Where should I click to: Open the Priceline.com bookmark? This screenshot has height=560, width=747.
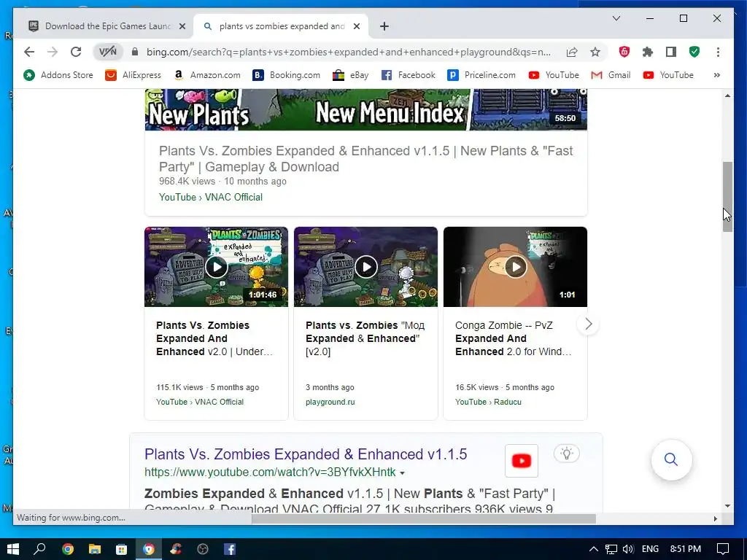click(481, 75)
